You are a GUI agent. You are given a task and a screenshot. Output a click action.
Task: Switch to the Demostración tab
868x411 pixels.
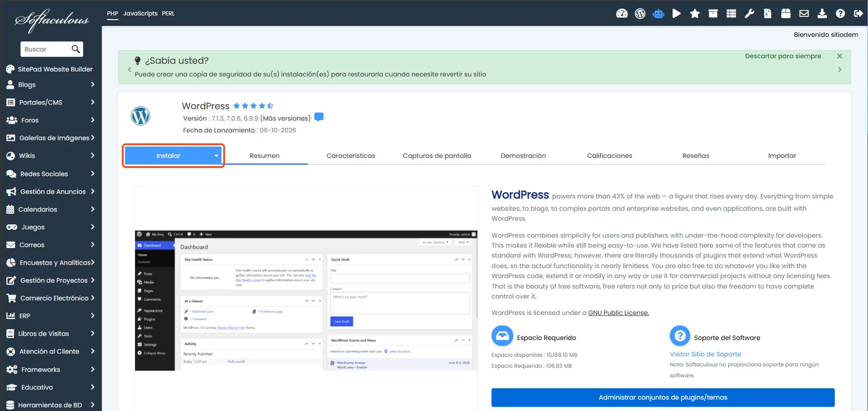(x=524, y=156)
